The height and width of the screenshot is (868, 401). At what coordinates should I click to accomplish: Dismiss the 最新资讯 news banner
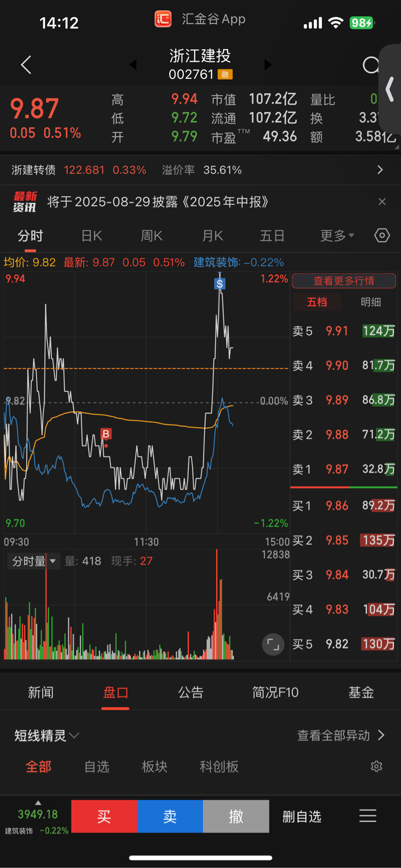click(382, 202)
